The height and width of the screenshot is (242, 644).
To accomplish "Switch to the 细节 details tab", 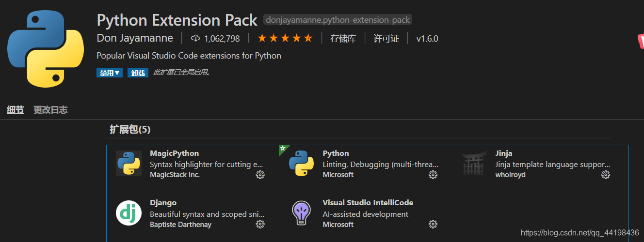I will tap(16, 110).
